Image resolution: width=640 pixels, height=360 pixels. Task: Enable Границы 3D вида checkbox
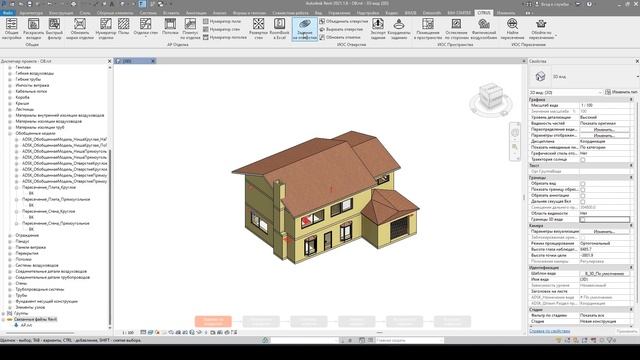(x=582, y=220)
